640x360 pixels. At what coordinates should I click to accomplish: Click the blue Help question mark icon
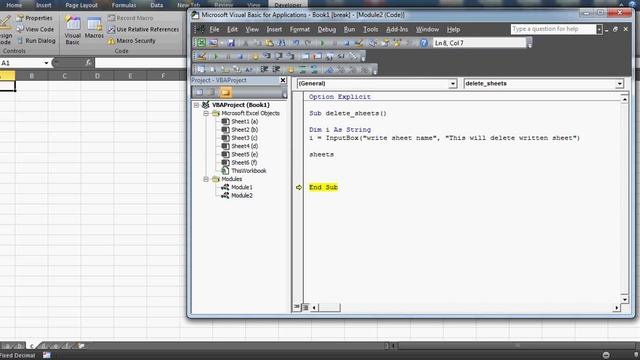(x=424, y=43)
